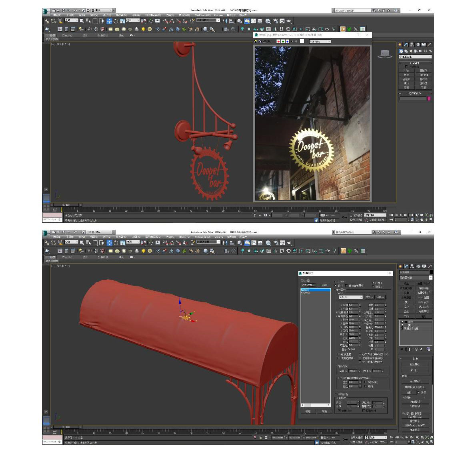
Task: Toggle AutoGrid checkbox in top Create panel
Action: pos(406,66)
